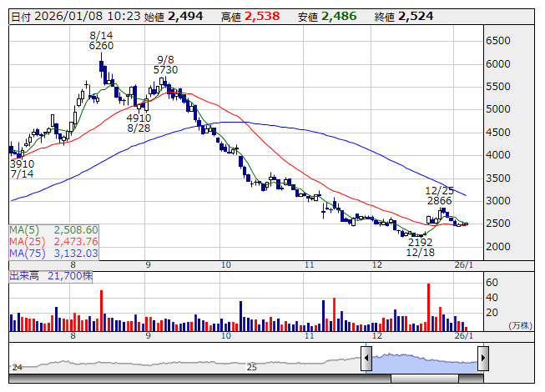Click the 8/14 peak label 6260
Image resolution: width=545 pixels, height=392 pixels.
pyautogui.click(x=101, y=46)
